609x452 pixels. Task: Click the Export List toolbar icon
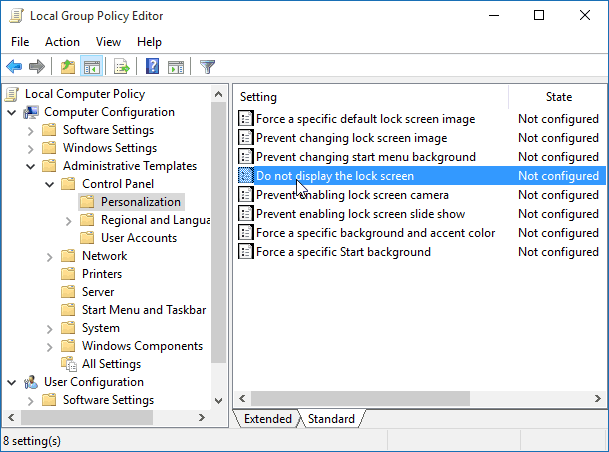(x=122, y=67)
